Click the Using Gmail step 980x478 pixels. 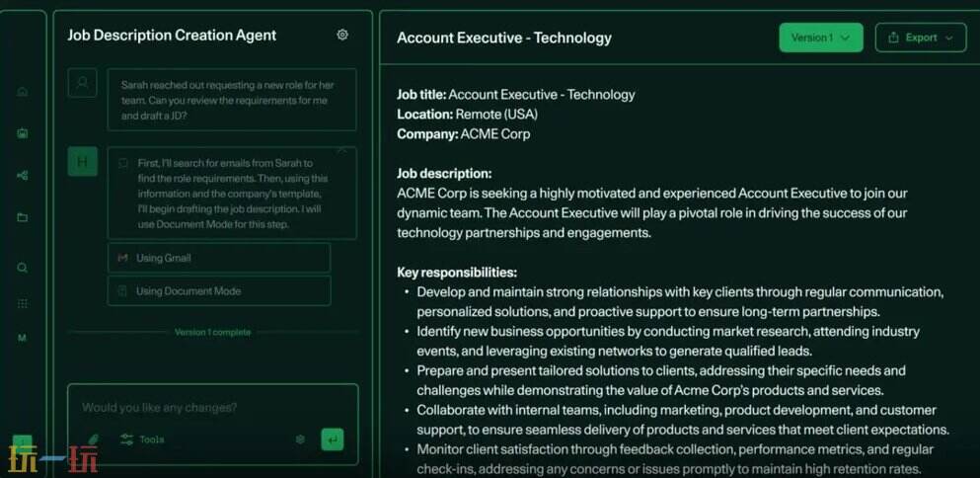pos(218,258)
